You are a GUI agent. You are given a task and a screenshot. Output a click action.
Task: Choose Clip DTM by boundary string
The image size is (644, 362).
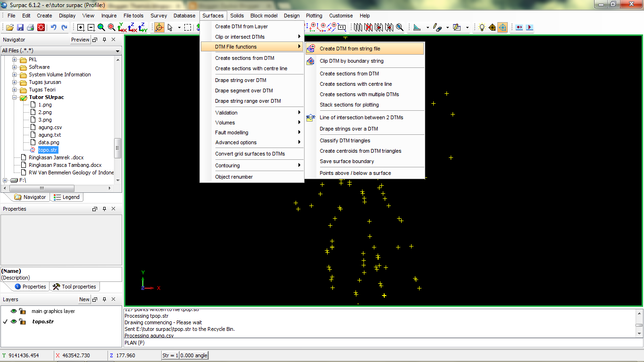pyautogui.click(x=365, y=61)
